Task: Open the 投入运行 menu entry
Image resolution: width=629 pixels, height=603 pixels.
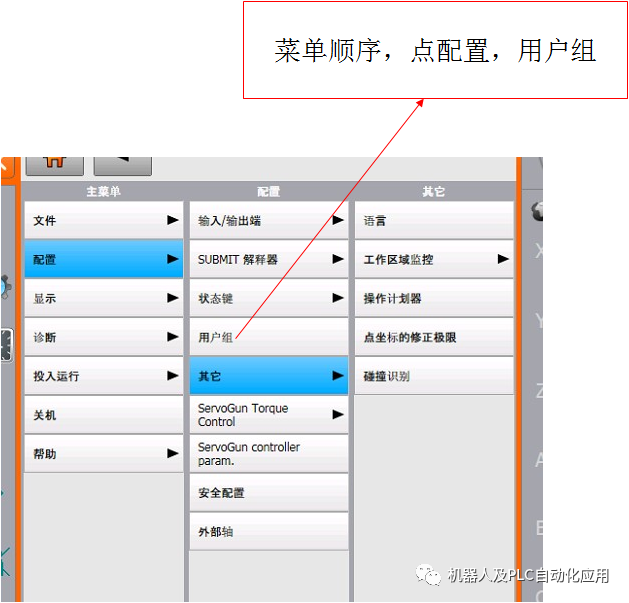Action: 103,376
